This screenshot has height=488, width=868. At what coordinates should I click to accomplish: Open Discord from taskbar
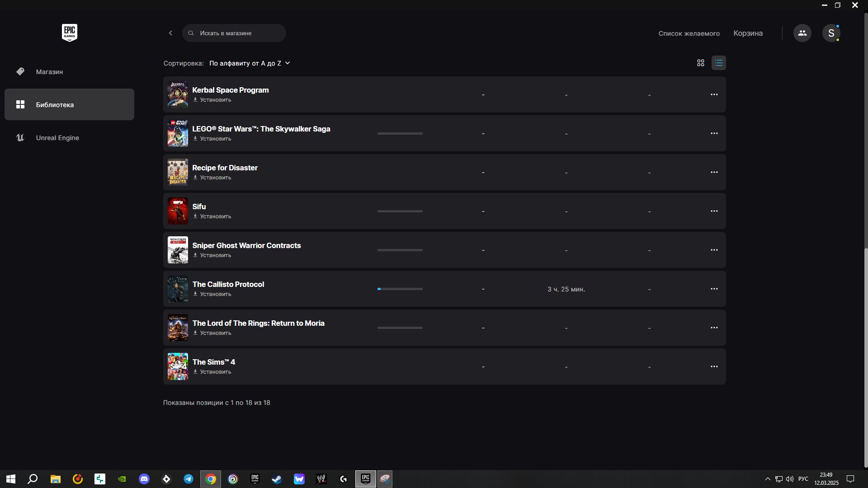tap(144, 479)
